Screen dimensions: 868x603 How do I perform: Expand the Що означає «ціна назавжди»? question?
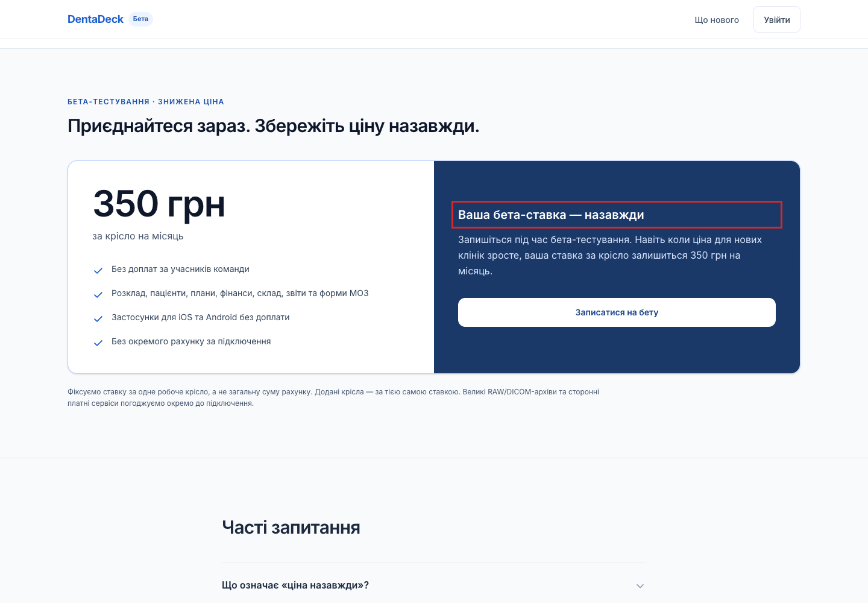pos(433,586)
